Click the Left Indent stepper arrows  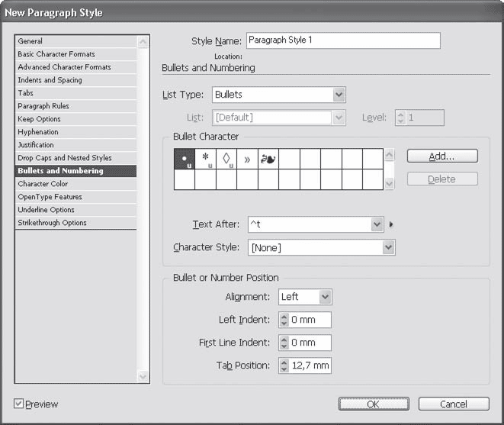(284, 320)
